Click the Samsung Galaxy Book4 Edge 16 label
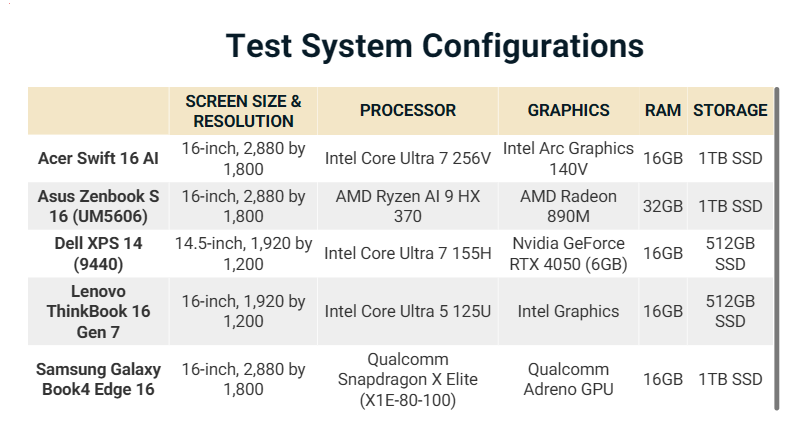This screenshot has width=803, height=424. 98,379
